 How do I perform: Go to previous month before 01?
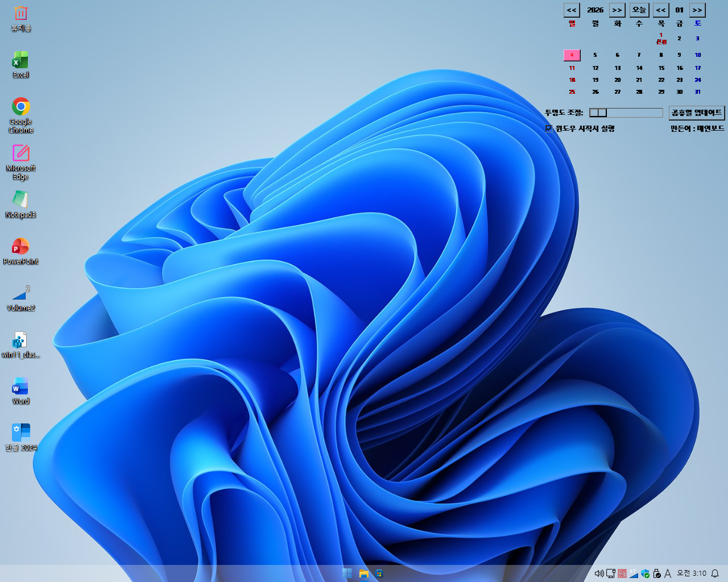[660, 10]
